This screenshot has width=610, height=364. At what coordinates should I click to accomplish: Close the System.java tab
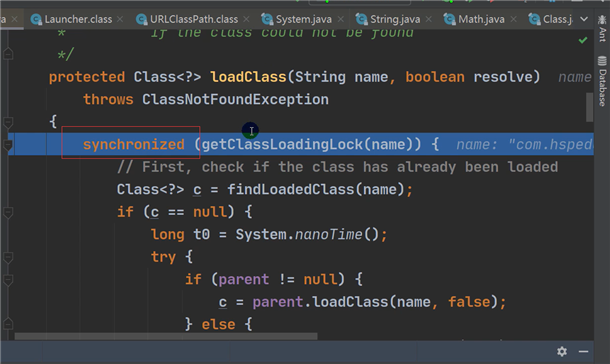point(341,19)
